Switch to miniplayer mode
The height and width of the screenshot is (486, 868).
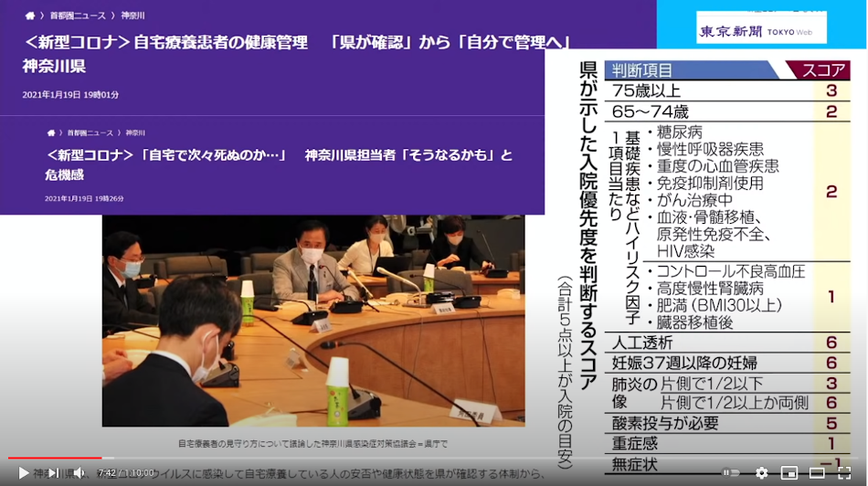coord(789,472)
